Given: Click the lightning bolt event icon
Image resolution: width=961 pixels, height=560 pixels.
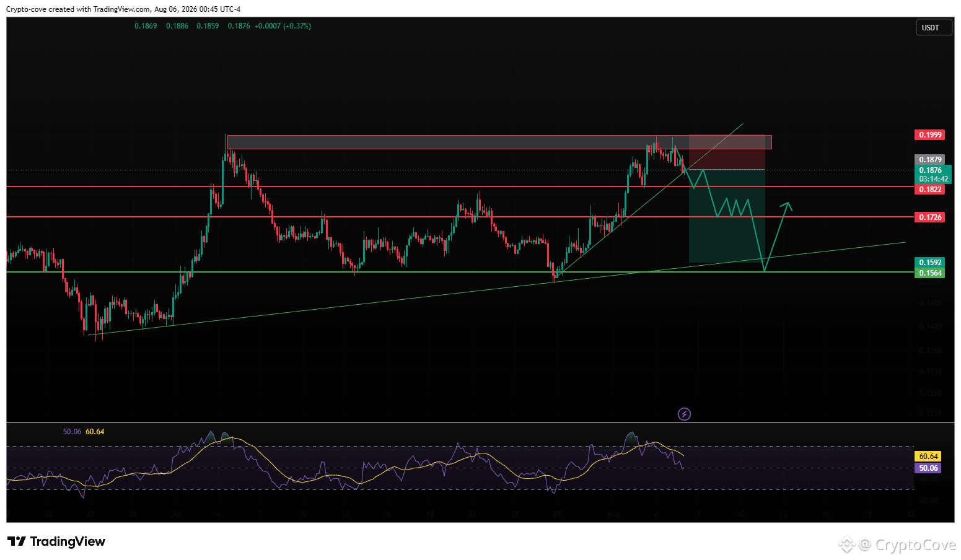Looking at the screenshot, I should (684, 414).
